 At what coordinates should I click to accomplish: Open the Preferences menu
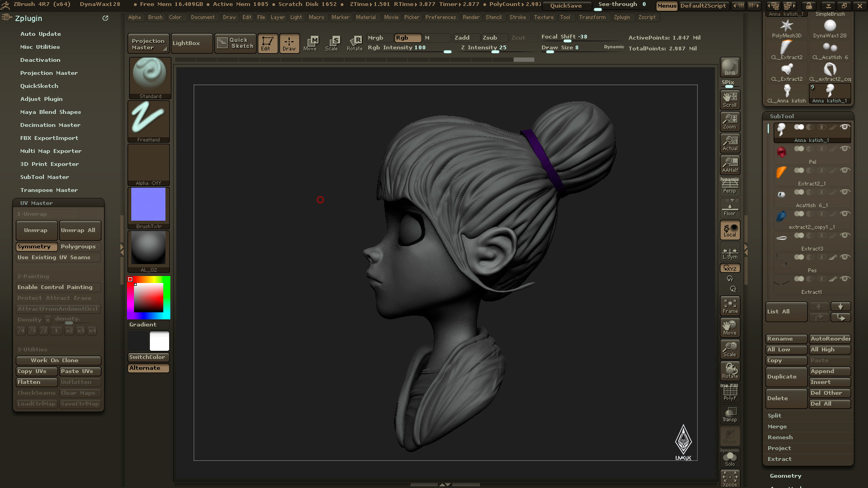[x=441, y=17]
